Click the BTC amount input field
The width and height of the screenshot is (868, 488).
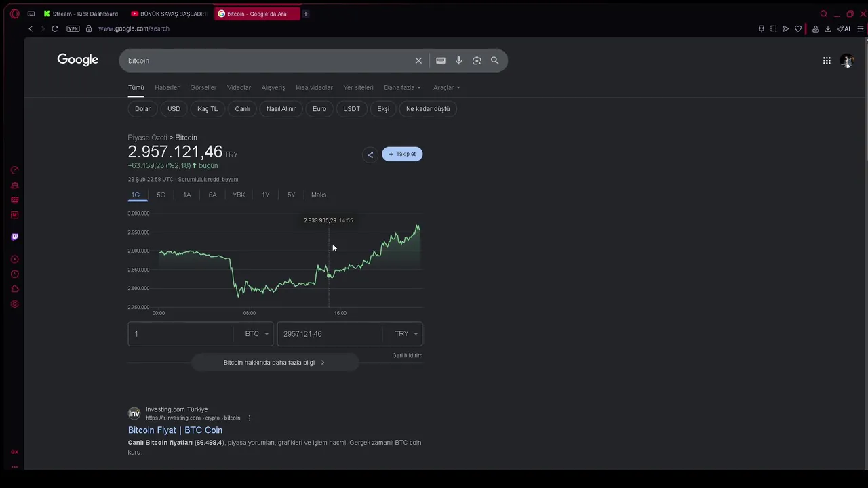click(x=181, y=334)
